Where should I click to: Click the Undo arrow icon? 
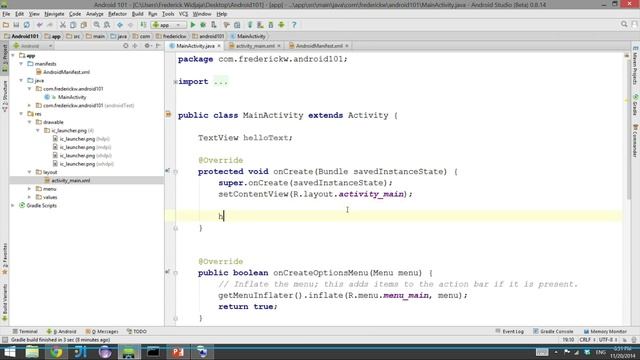click(40, 25)
